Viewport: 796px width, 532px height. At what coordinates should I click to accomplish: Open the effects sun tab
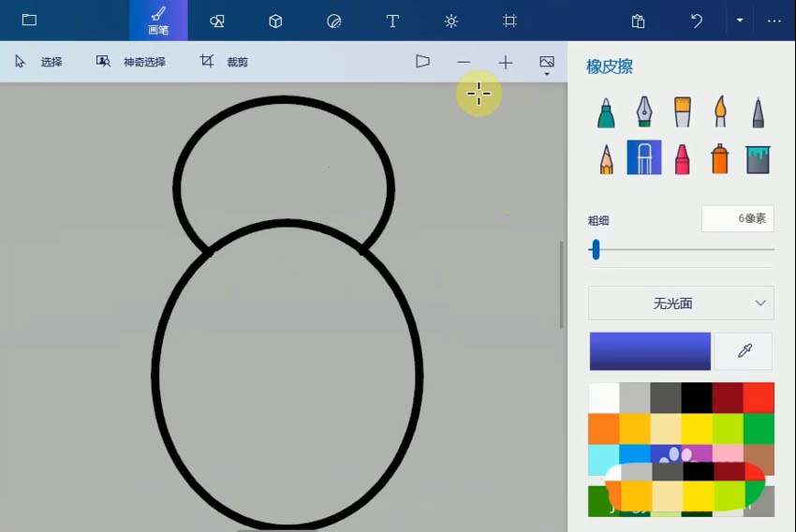450,21
